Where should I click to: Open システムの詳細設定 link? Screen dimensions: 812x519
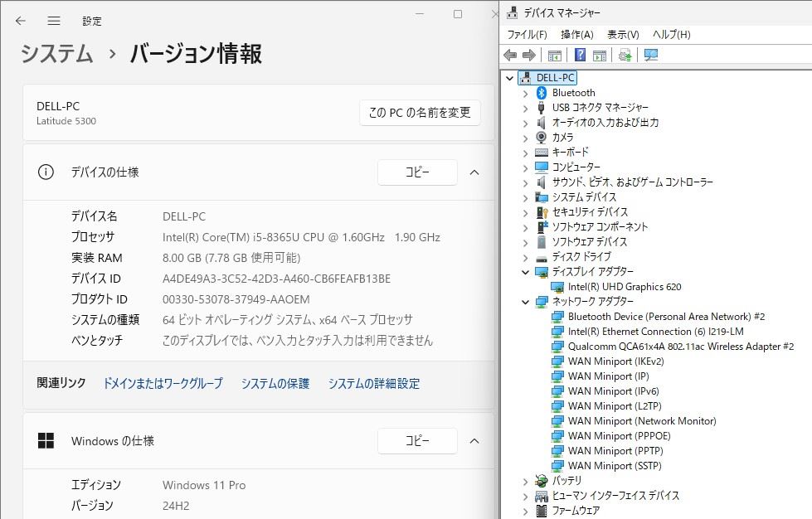(374, 383)
